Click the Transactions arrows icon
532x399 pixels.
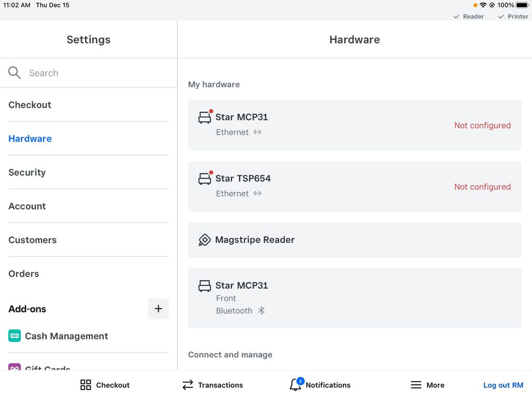[x=187, y=385]
